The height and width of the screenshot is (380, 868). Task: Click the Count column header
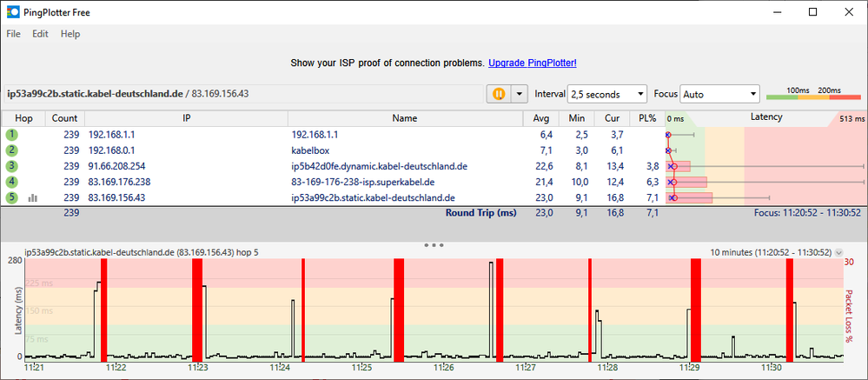(65, 118)
